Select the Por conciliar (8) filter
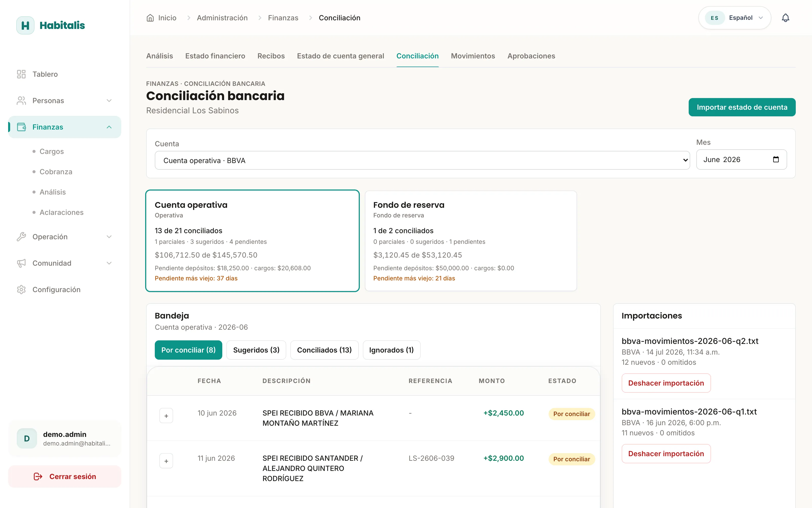The image size is (812, 508). (x=189, y=350)
